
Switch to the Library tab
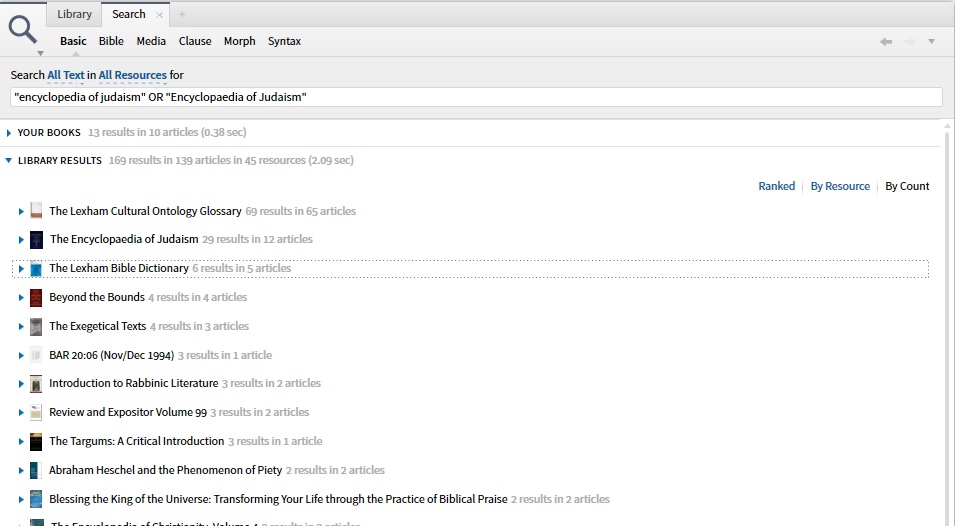(74, 14)
